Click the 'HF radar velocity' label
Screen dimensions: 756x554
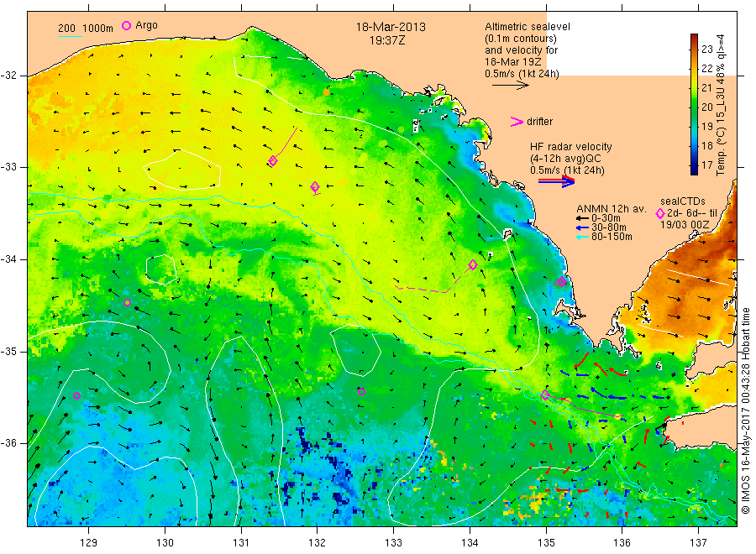pos(571,146)
